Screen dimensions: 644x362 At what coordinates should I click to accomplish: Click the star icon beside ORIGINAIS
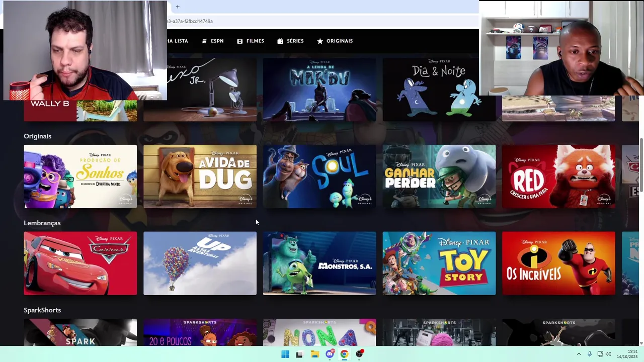pyautogui.click(x=320, y=41)
